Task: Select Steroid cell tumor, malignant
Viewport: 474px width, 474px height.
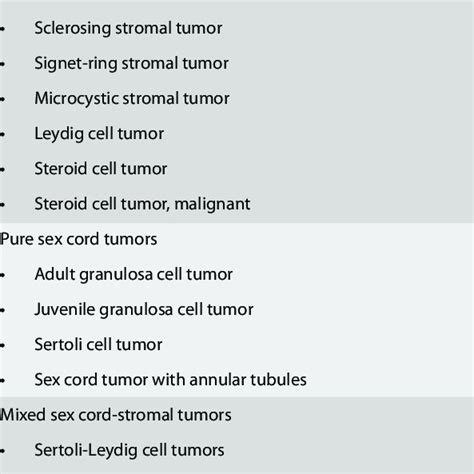Action: click(x=142, y=204)
